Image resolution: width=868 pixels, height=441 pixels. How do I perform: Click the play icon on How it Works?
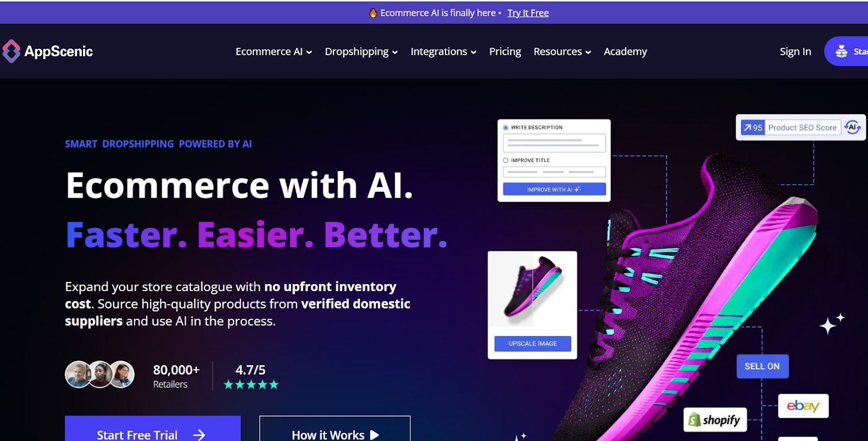pyautogui.click(x=374, y=435)
